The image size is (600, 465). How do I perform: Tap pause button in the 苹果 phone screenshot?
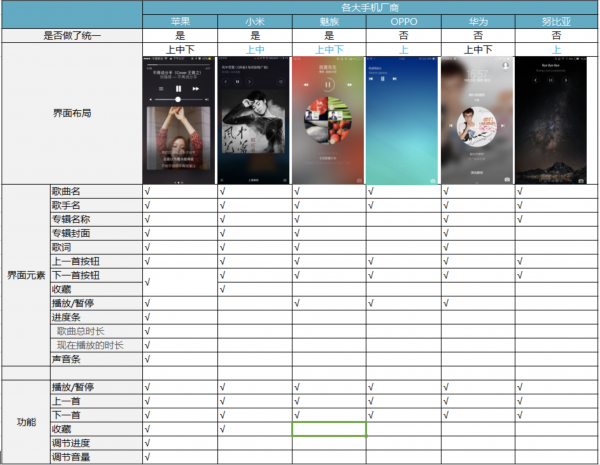pyautogui.click(x=178, y=89)
